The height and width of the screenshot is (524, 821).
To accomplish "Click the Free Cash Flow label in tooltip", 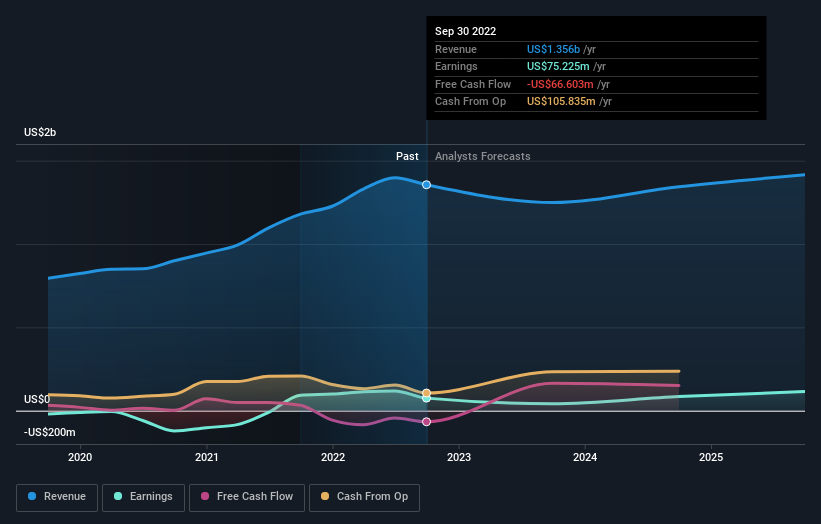I will (x=473, y=84).
